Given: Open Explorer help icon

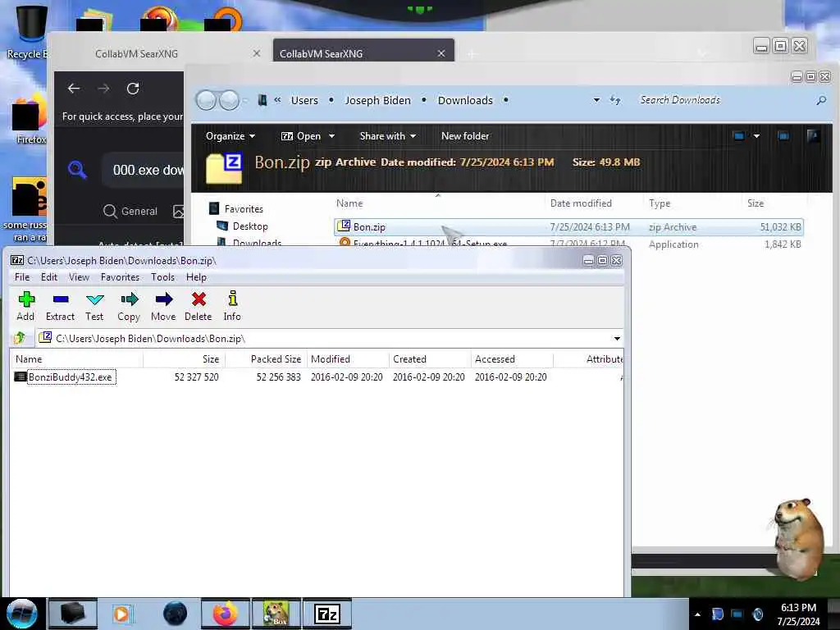Looking at the screenshot, I should coord(813,136).
